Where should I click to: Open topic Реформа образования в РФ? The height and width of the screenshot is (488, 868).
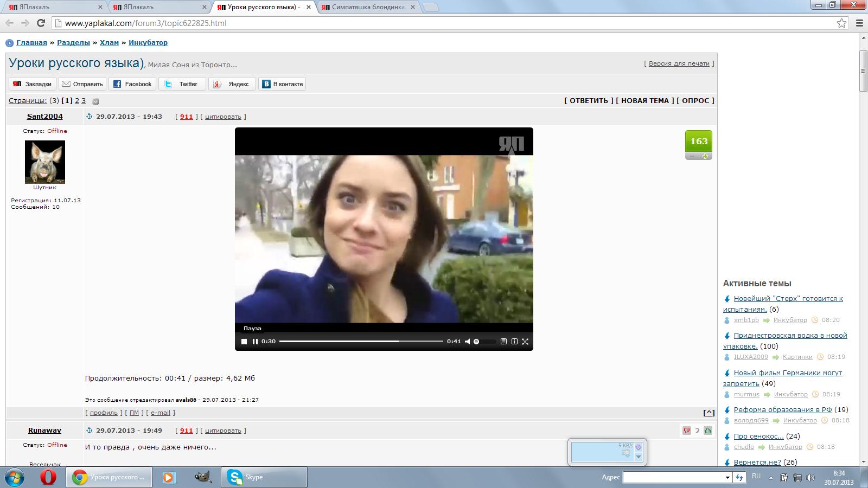tap(783, 410)
